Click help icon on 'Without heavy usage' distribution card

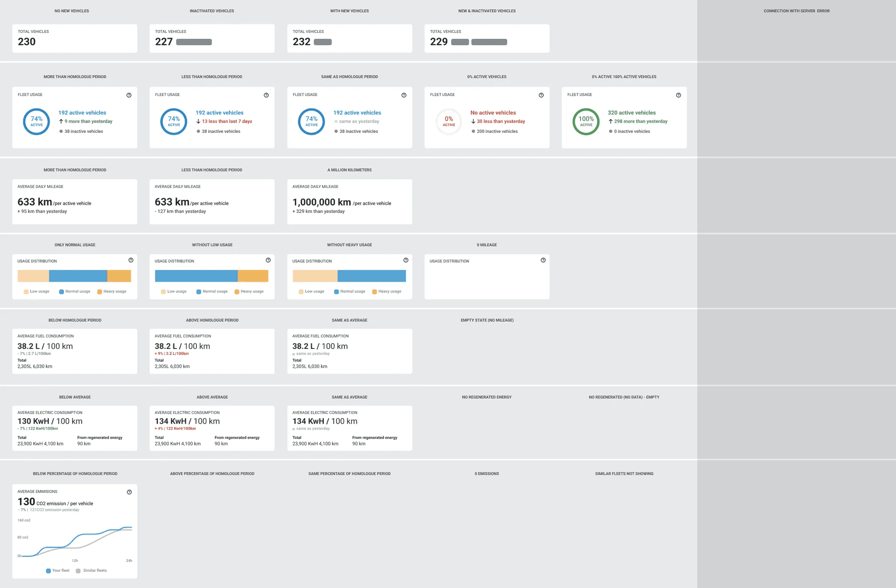[406, 260]
